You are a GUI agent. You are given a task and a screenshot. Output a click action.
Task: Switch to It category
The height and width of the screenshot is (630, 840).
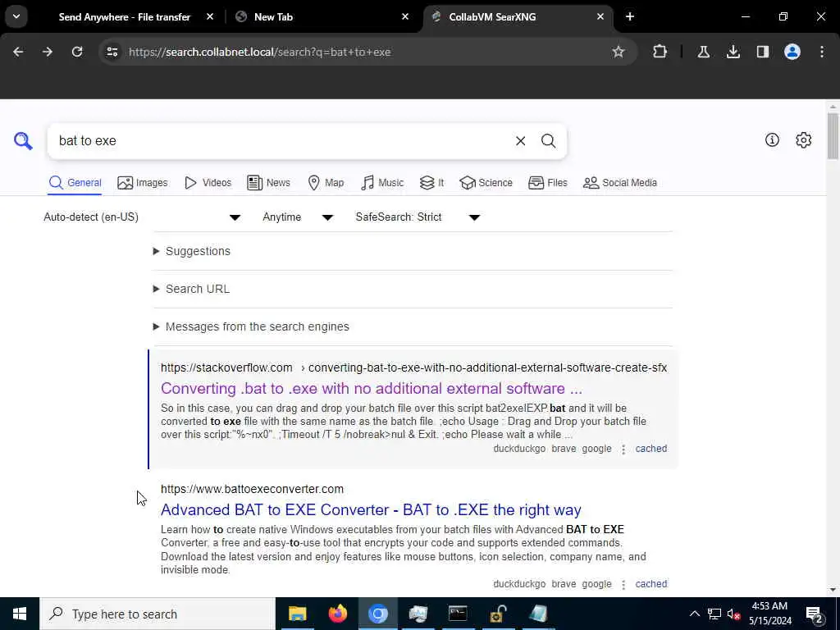tap(431, 183)
